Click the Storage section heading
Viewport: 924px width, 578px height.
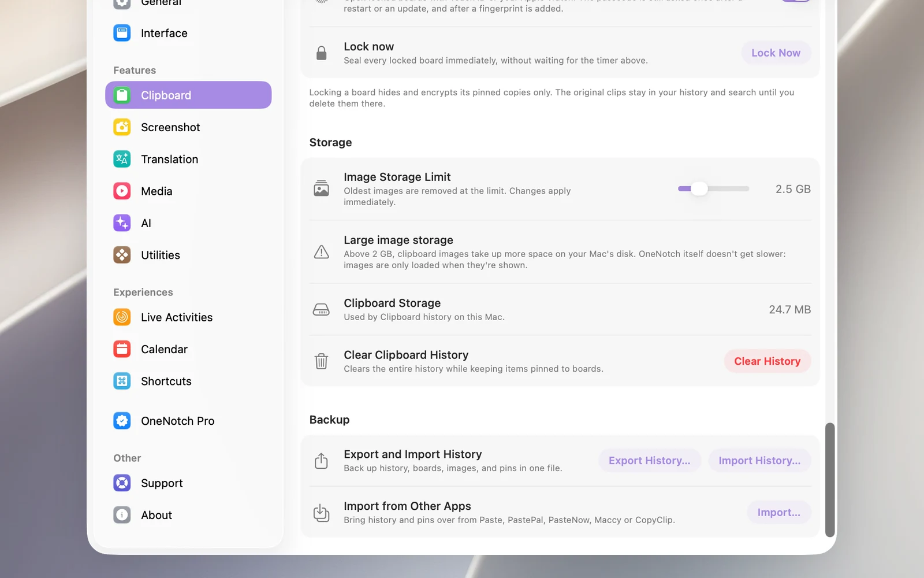tap(330, 142)
